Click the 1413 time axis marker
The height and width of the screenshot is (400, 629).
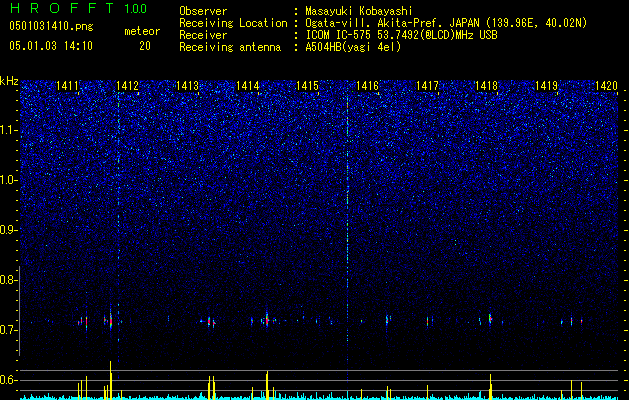point(187,85)
